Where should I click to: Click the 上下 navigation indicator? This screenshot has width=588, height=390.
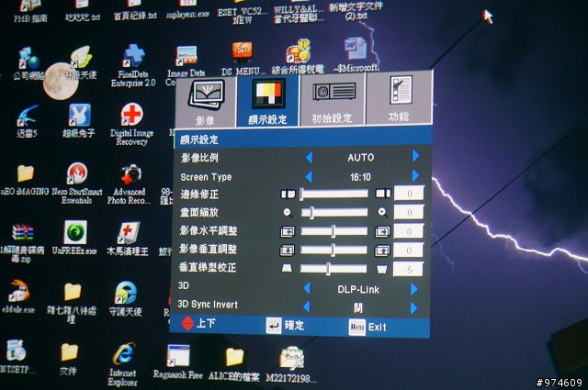tap(198, 323)
